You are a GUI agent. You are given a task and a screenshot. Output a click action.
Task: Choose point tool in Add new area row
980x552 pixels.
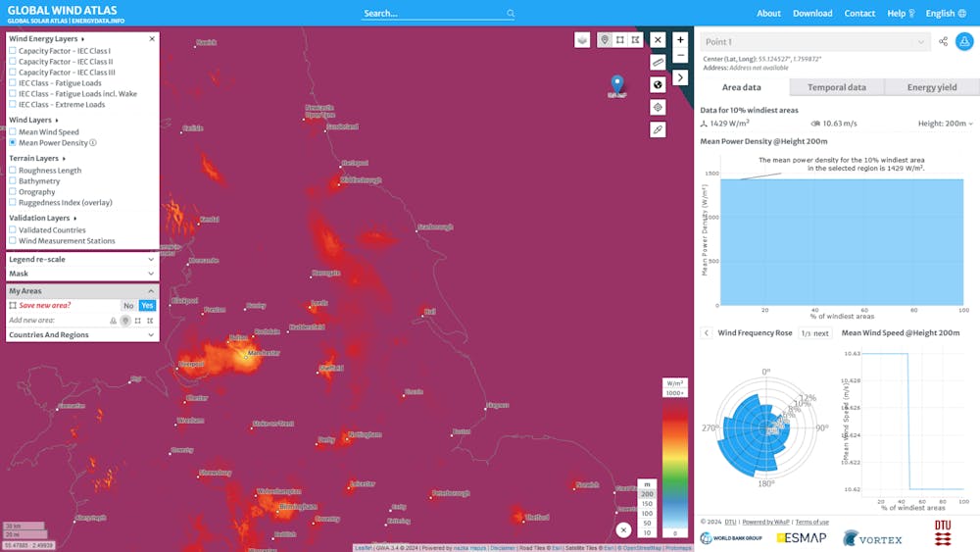point(125,321)
